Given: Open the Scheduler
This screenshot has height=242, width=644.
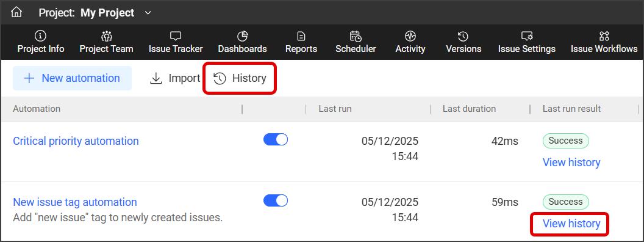Looking at the screenshot, I should click(356, 42).
